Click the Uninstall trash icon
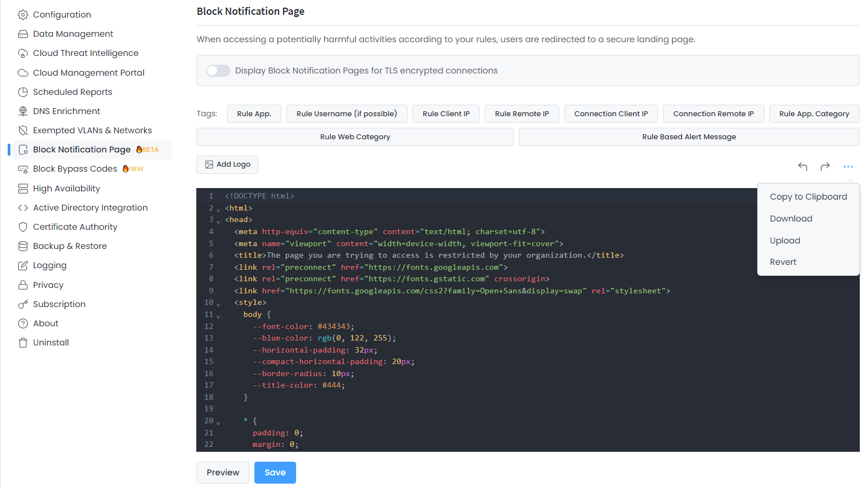Image resolution: width=868 pixels, height=488 pixels. pyautogui.click(x=23, y=343)
